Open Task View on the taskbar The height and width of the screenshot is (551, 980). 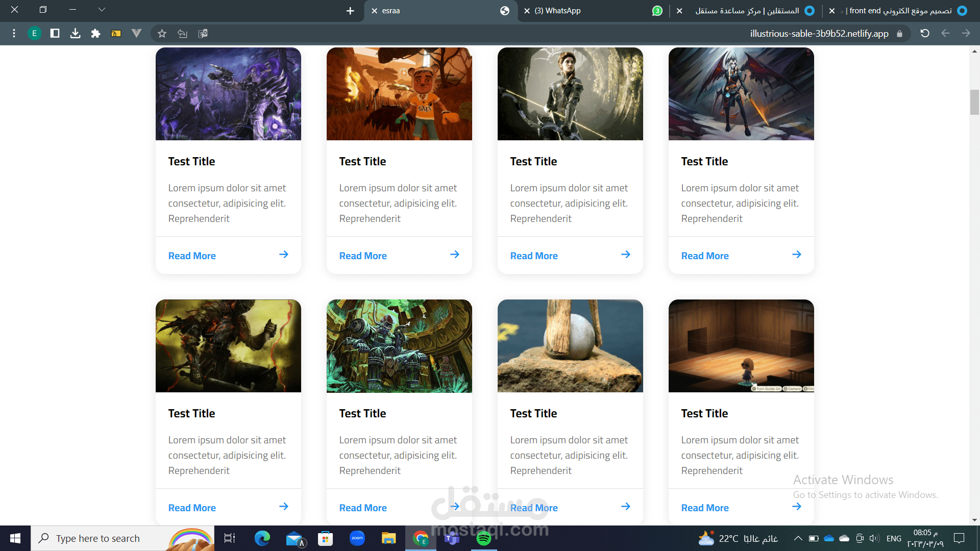point(230,538)
